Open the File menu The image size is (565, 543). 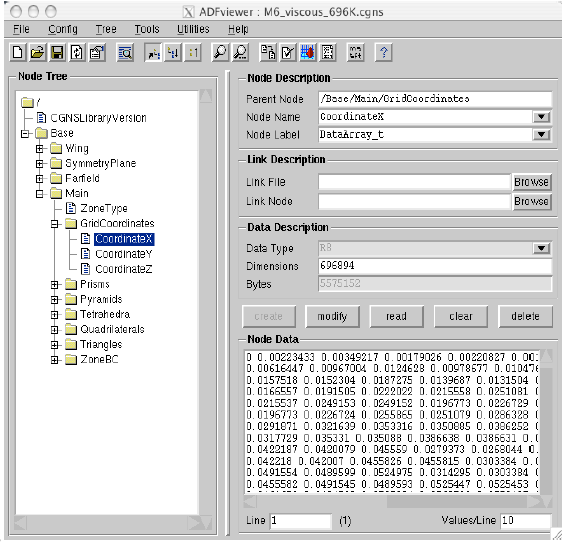pyautogui.click(x=21, y=29)
